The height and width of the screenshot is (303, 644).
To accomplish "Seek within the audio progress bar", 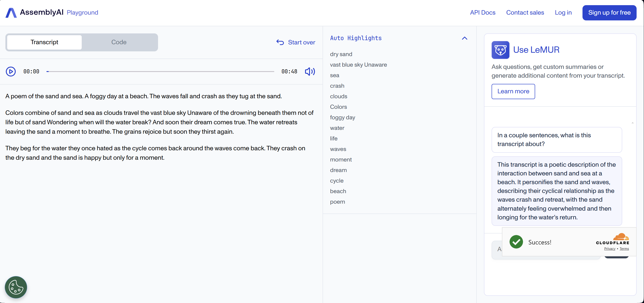I will pos(160,72).
